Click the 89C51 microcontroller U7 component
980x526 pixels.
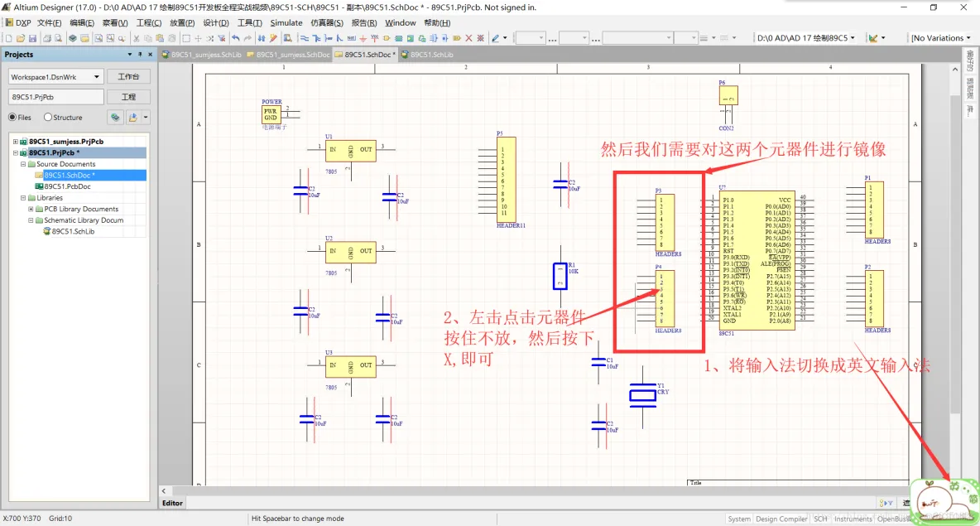click(x=757, y=260)
